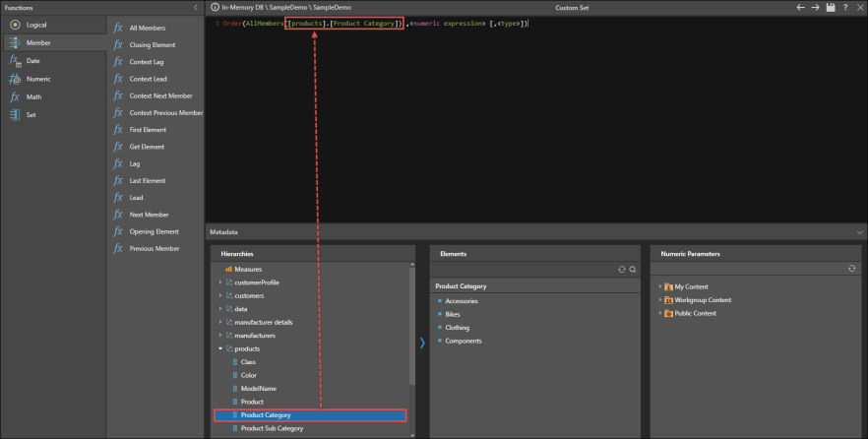Viewport: 868px width, 439px height.
Task: Click the Hierarchies list scrollbar
Action: pos(411,327)
